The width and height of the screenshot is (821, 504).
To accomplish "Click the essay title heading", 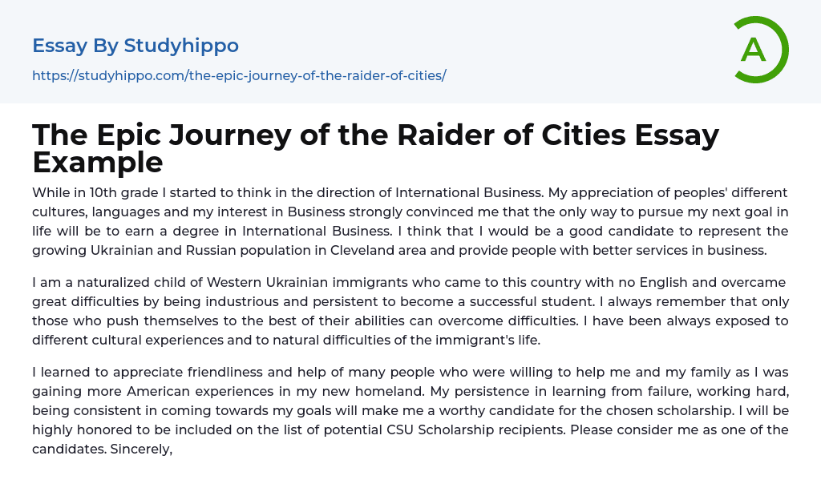I will (375, 149).
